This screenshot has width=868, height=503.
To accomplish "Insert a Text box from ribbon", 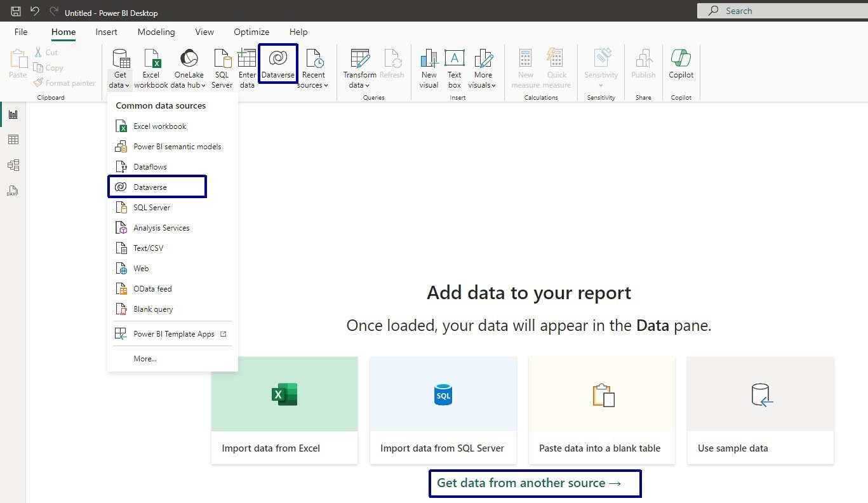I will click(x=455, y=69).
